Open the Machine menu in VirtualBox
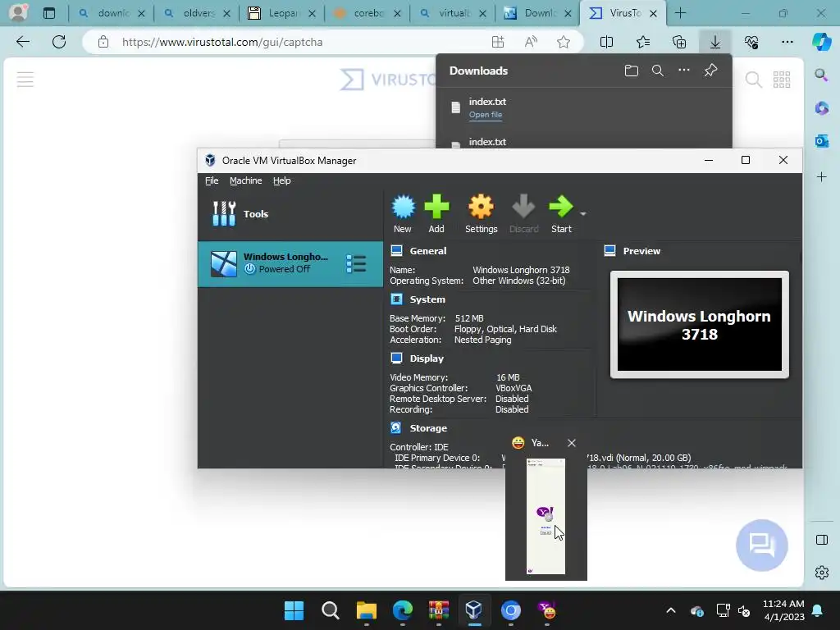 246,180
